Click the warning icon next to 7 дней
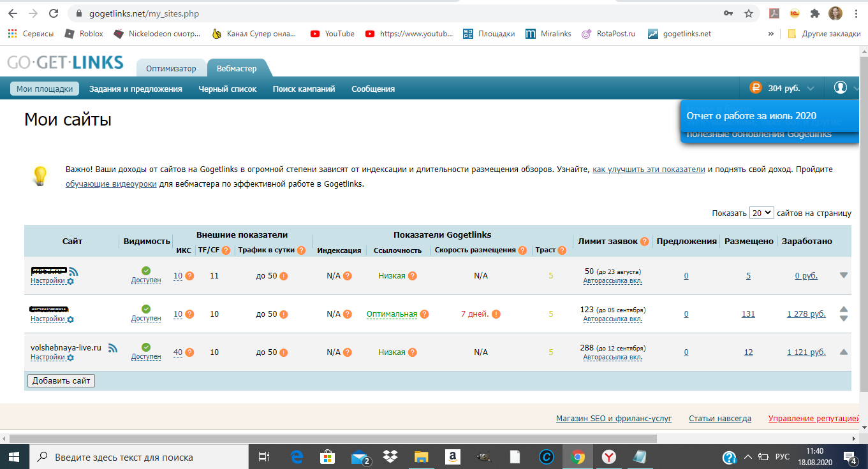Screen dimensions: 868x469 (496, 314)
